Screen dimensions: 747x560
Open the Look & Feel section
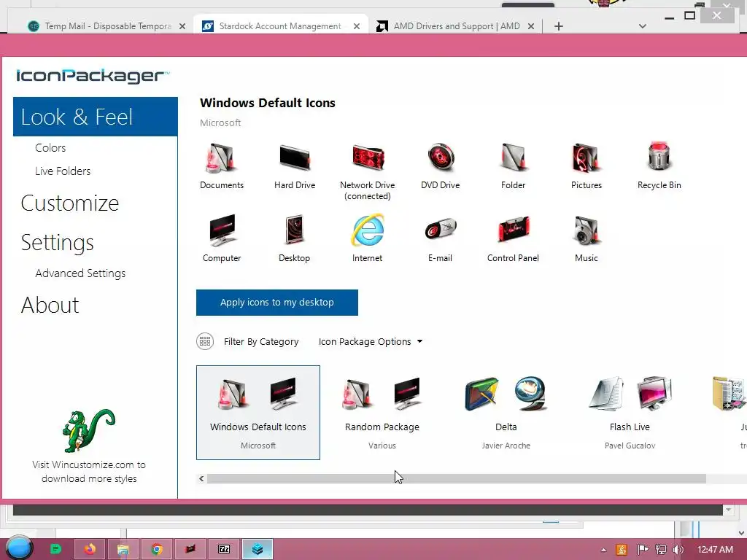[96, 117]
